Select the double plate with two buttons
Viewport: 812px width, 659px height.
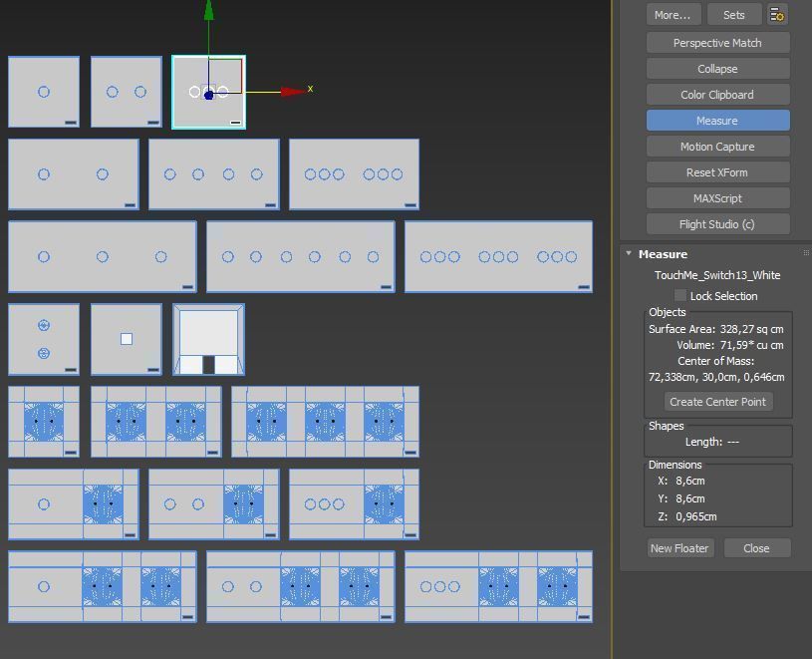tap(74, 174)
